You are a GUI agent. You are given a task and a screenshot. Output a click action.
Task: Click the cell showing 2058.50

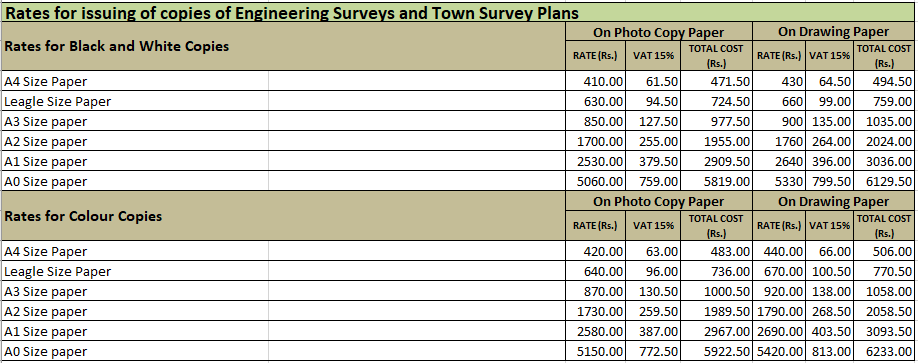click(x=884, y=311)
